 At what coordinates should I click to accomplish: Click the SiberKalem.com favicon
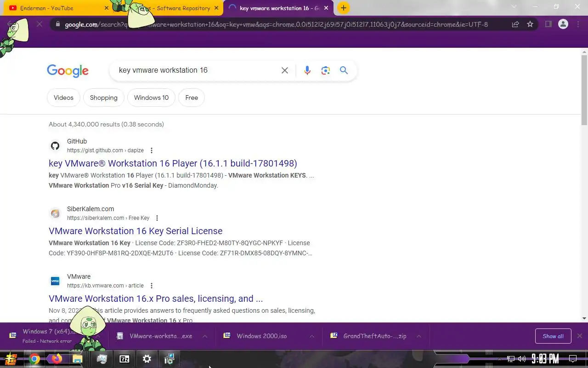click(55, 213)
